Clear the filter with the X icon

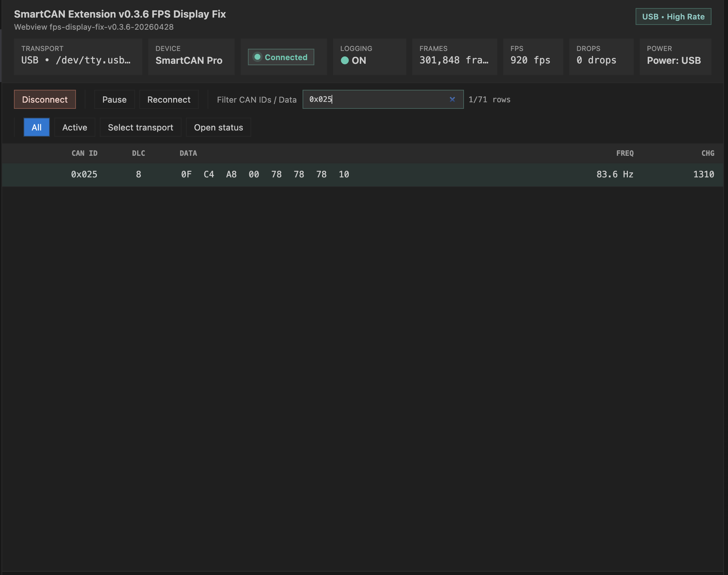[452, 99]
